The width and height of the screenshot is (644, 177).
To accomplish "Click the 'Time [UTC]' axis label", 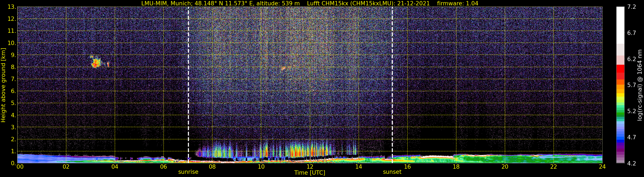I will tap(310, 173).
